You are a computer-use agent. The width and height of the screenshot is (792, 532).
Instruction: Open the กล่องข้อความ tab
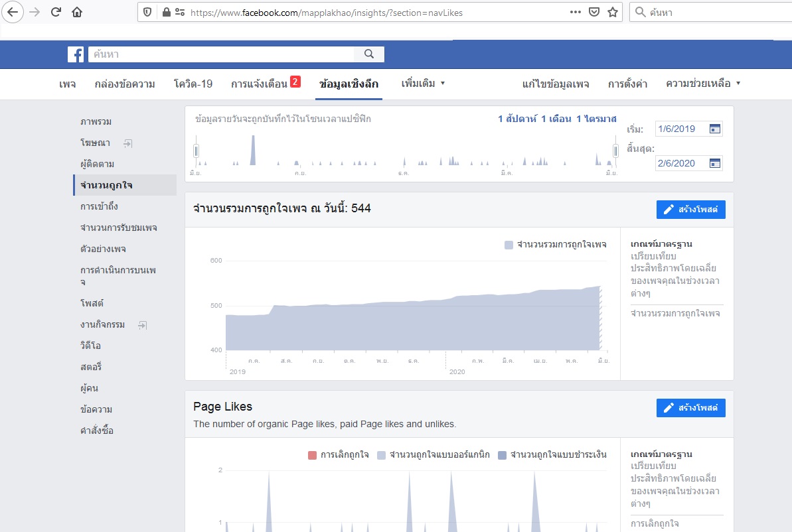coord(125,84)
